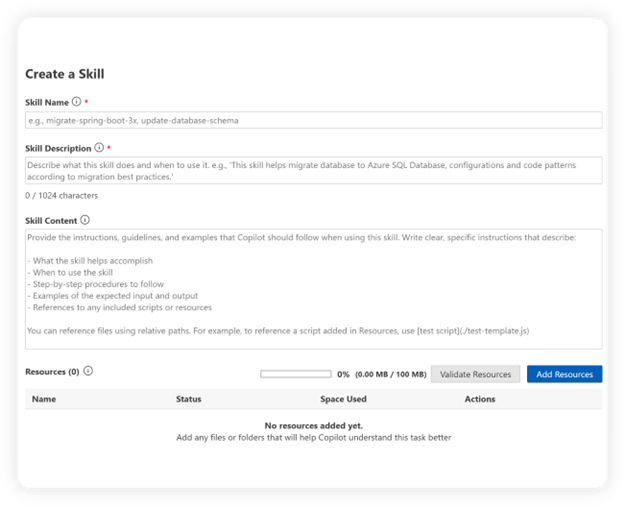This screenshot has width=625, height=506.
Task: Click the Resources (0) section label
Action: pos(52,371)
